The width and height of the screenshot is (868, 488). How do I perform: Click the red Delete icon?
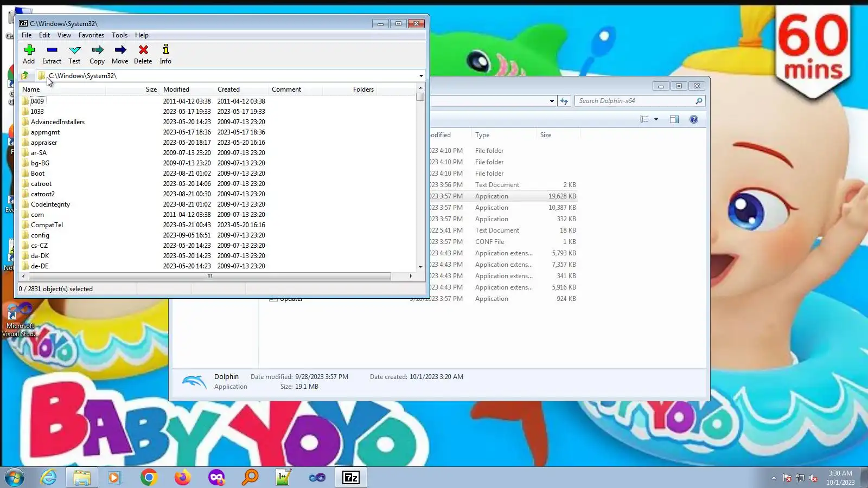click(143, 54)
